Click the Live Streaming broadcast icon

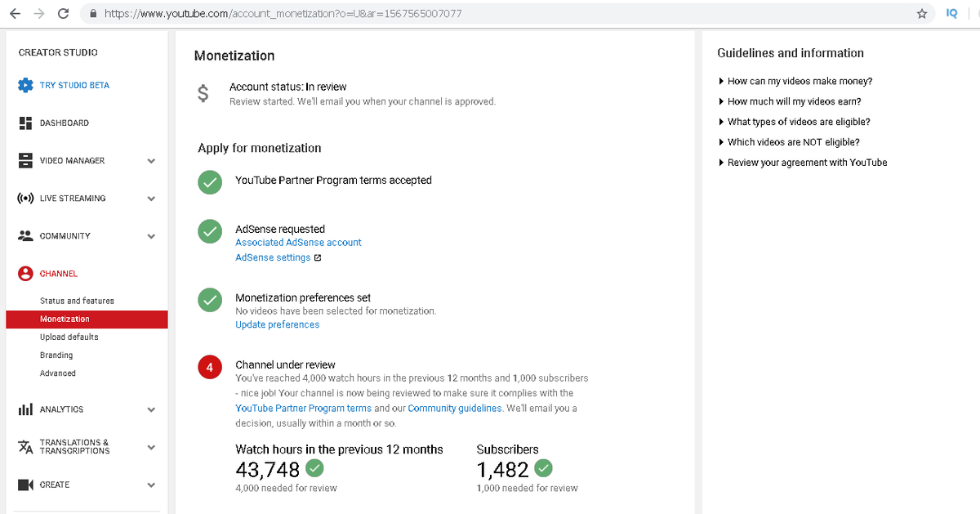click(x=25, y=198)
